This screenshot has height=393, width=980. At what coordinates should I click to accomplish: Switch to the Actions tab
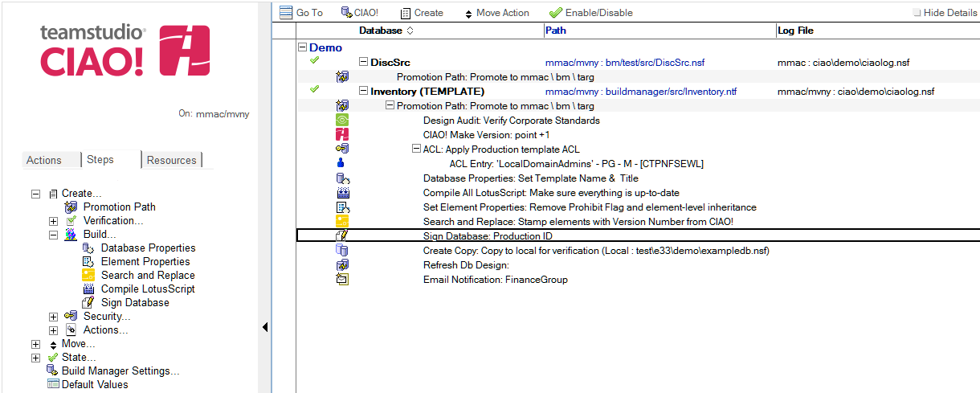point(51,160)
